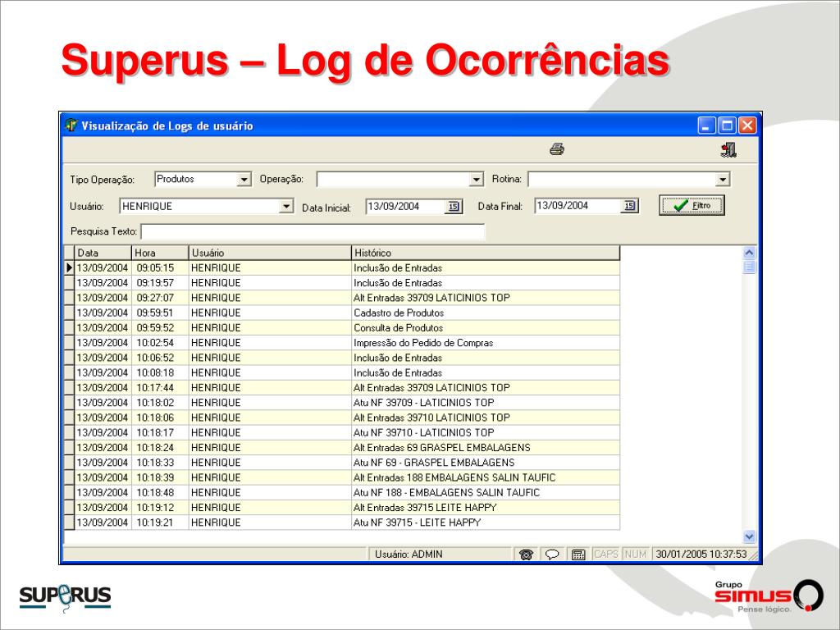840x630 pixels.
Task: Click the Usuário column header
Action: 270,253
